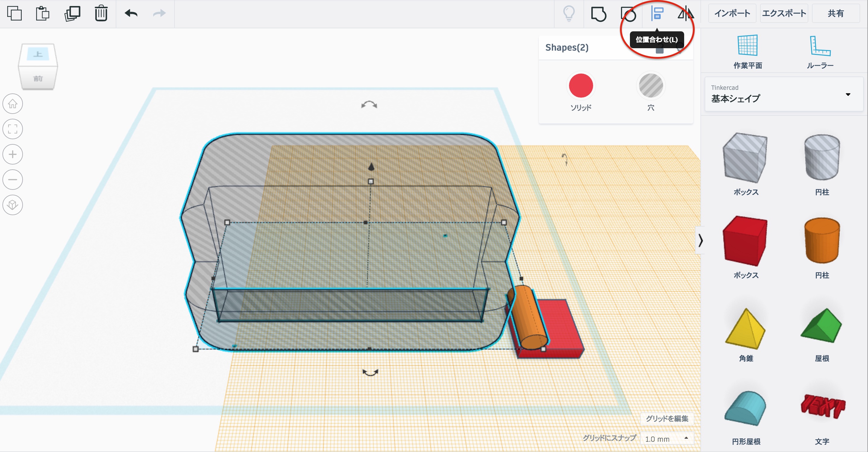
Task: Open the snap grid 1.0 mm dropdown
Action: click(666, 438)
